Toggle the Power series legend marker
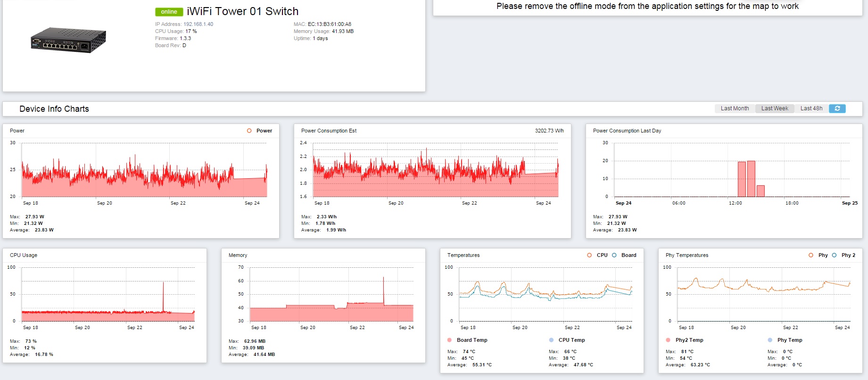The width and height of the screenshot is (868, 380). coord(249,131)
